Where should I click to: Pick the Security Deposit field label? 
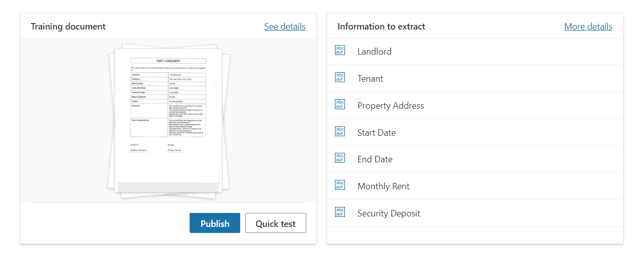(388, 213)
